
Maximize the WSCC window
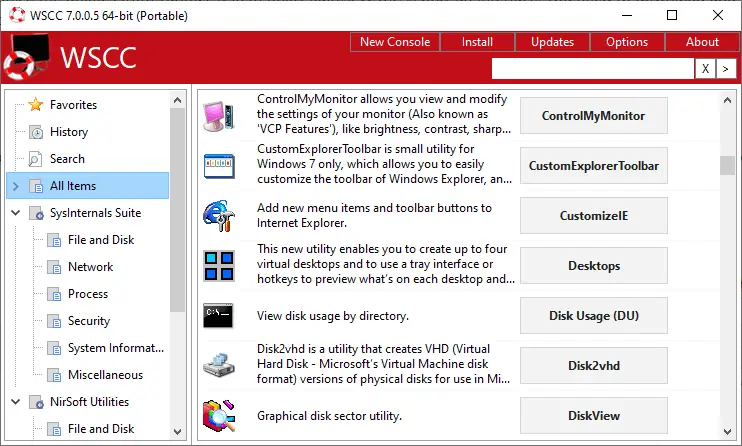pos(672,15)
